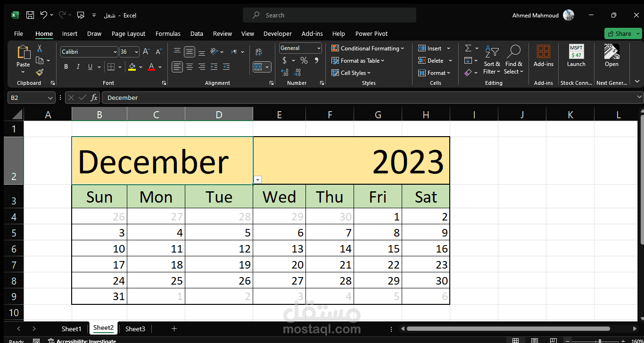Open the font size 36 dropdown

tap(137, 52)
